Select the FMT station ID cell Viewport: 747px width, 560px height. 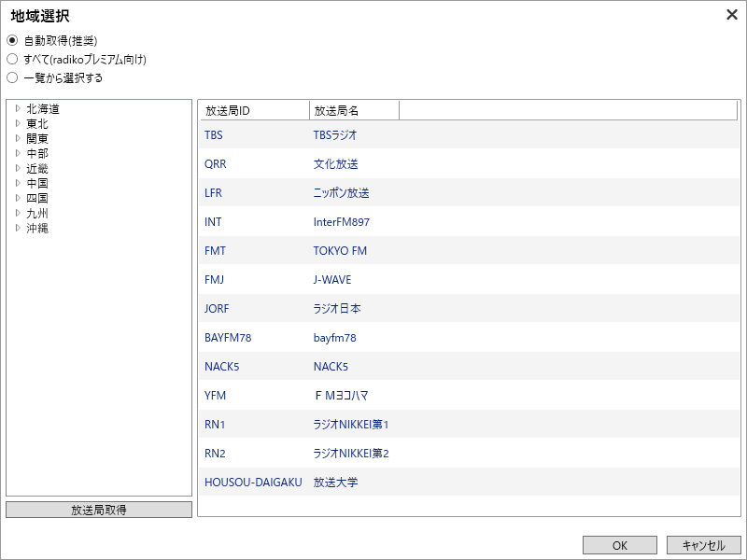pos(215,250)
